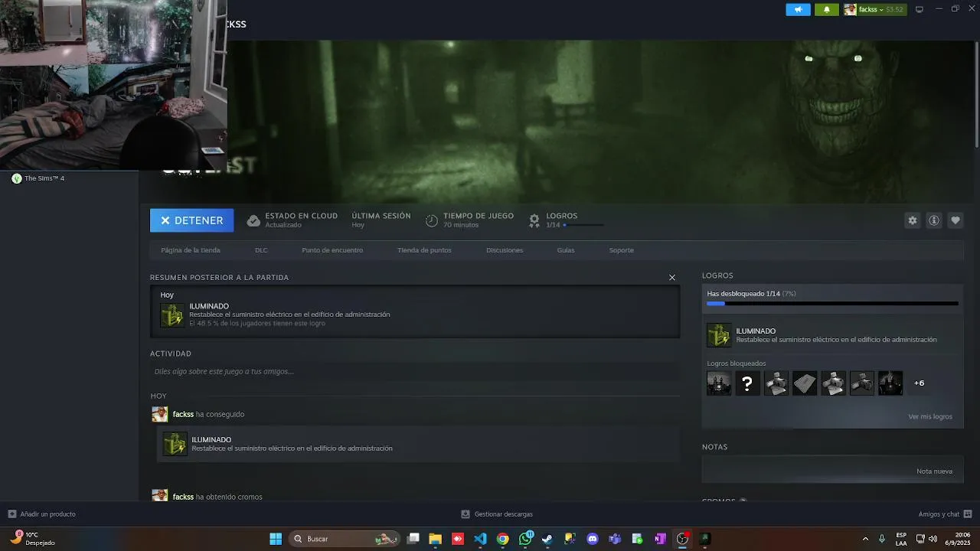Open weather widget 10°C Despejado
Image resolution: width=980 pixels, height=551 pixels.
point(34,539)
